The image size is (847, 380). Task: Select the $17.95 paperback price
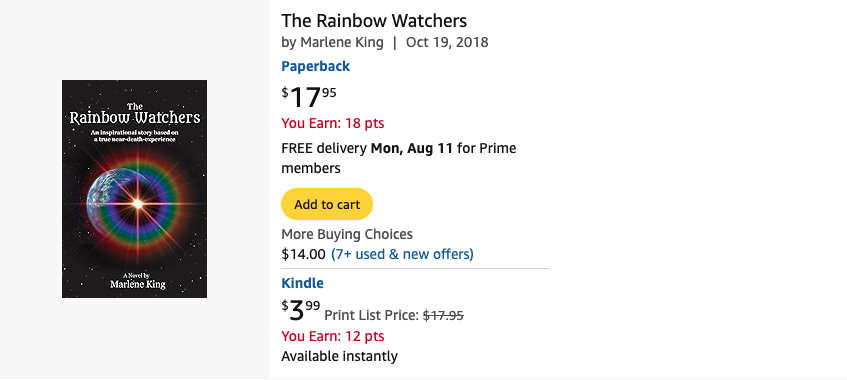(x=309, y=97)
